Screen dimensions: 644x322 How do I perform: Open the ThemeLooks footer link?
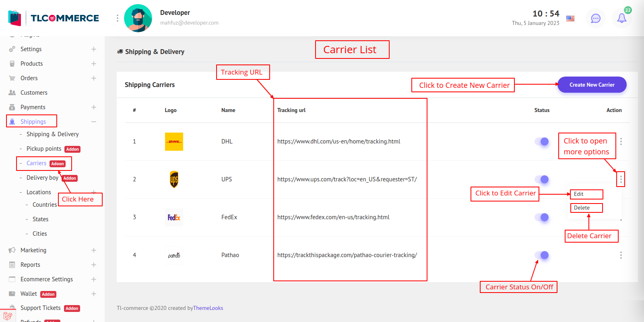(208, 308)
